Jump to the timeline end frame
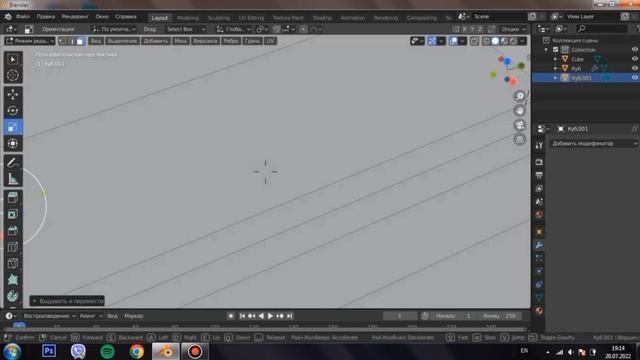Viewport: 640px width, 360px height. pyautogui.click(x=289, y=316)
